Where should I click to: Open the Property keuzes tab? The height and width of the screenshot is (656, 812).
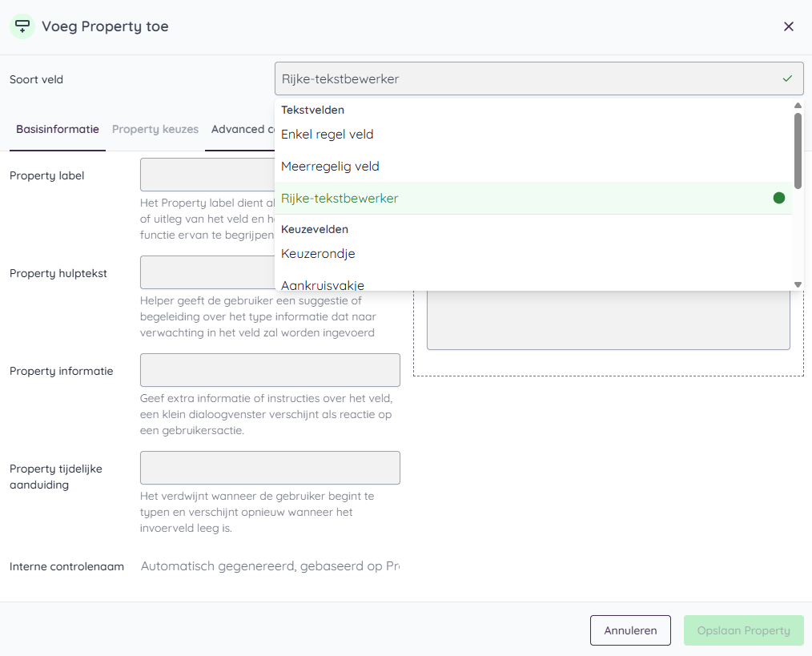pos(155,129)
